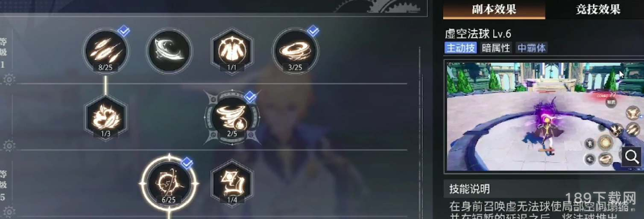This screenshot has width=644, height=219.
Task: Click the 中霸体 tag
Action: tap(532, 48)
